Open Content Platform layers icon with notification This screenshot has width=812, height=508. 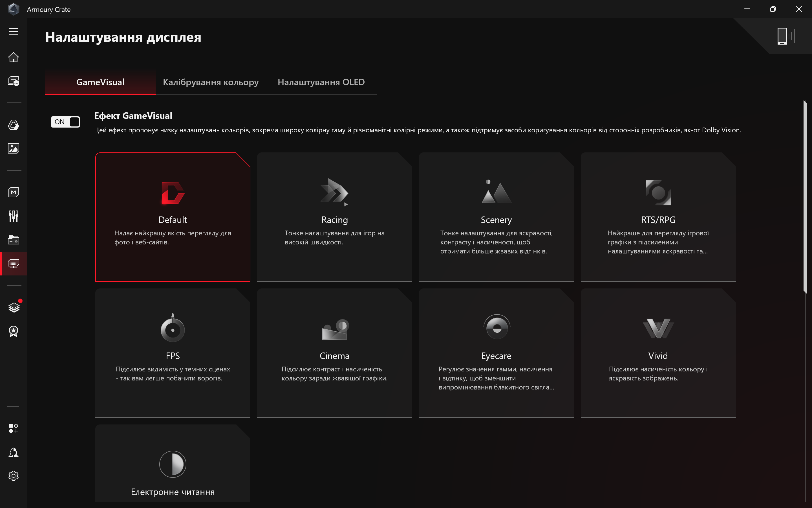coord(14,307)
